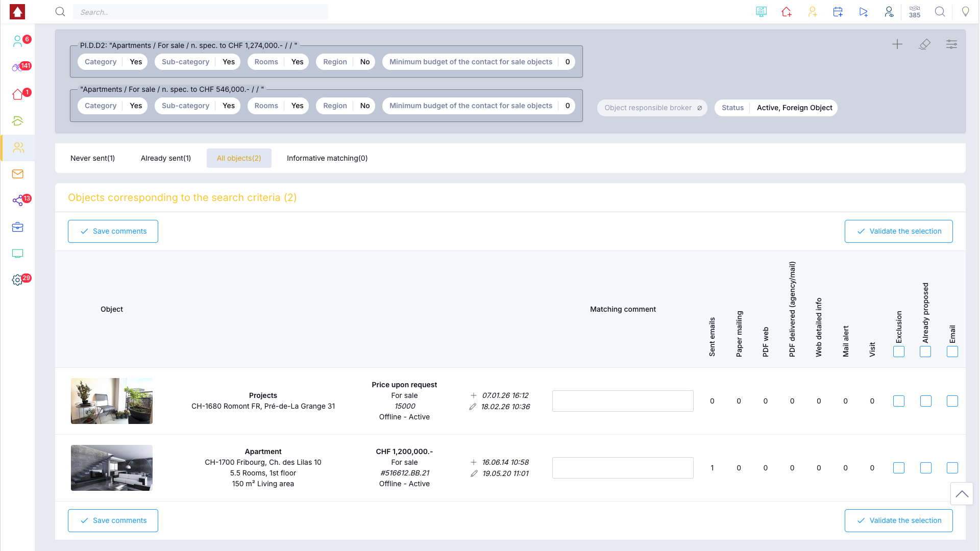Open Fribourg Apartment interior thumbnail

tap(112, 468)
